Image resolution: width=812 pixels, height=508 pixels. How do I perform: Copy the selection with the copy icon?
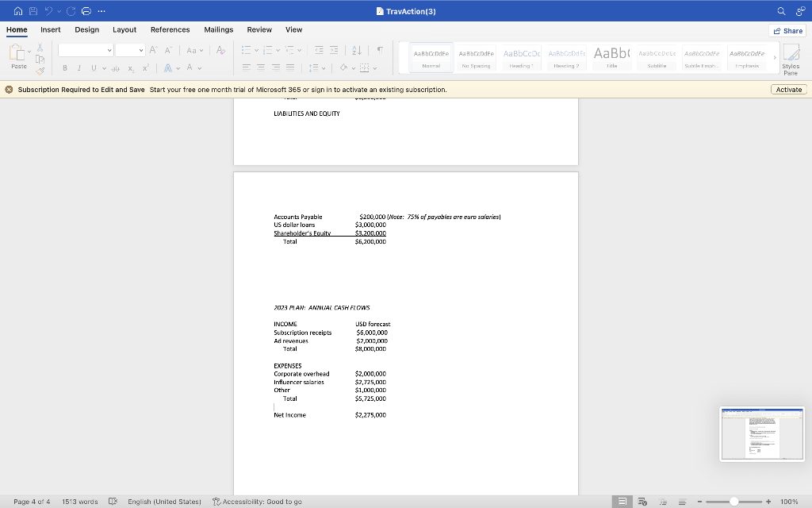click(40, 59)
